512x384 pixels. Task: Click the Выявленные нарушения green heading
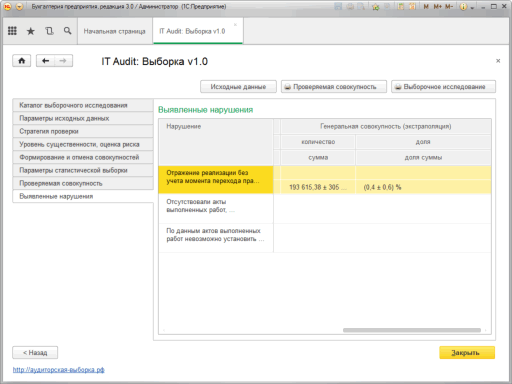point(205,110)
